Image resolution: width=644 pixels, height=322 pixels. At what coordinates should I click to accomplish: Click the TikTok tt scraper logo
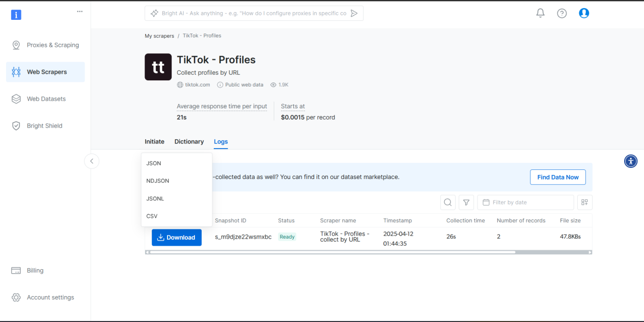tap(158, 67)
